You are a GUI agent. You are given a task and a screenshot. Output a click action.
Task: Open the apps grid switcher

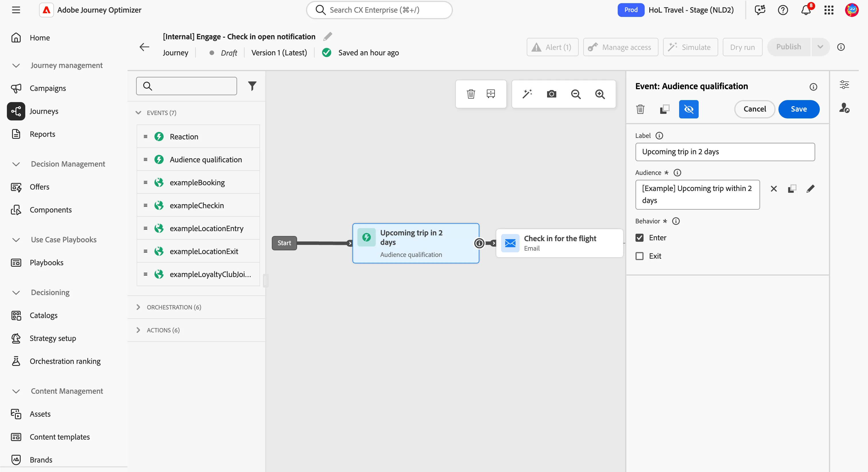tap(829, 10)
